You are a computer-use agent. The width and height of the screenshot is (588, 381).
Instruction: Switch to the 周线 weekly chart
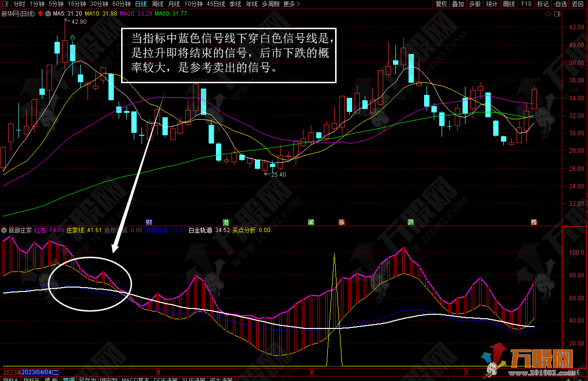158,4
